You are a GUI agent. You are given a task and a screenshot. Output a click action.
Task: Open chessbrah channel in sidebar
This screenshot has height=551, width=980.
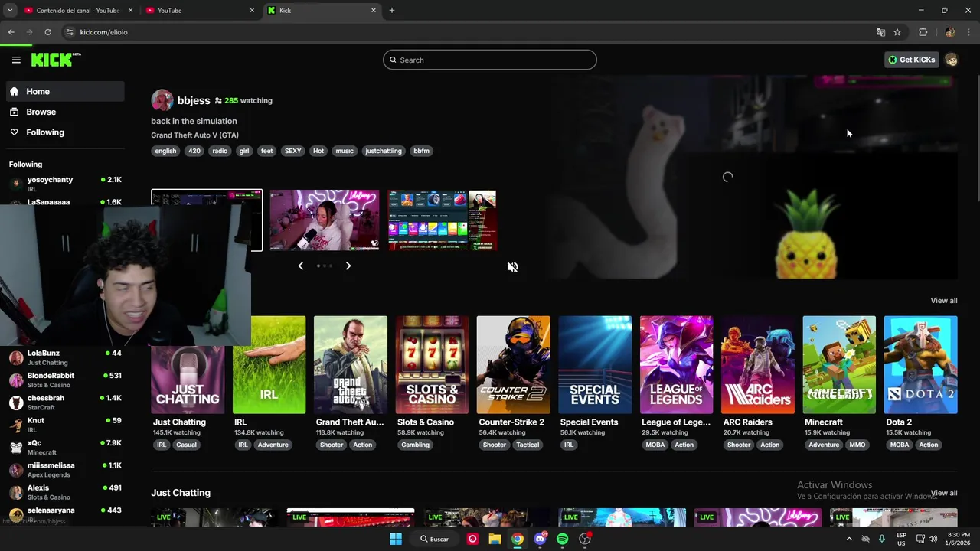tap(64, 403)
